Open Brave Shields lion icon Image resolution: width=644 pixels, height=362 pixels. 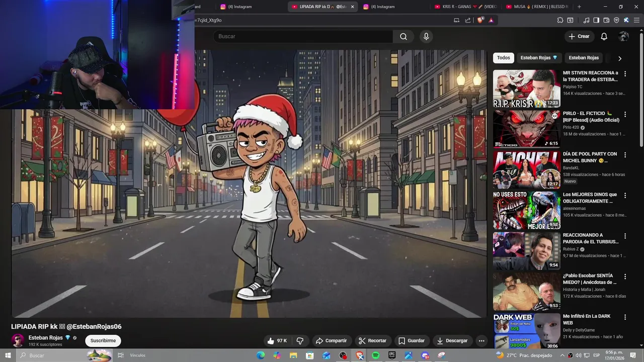tap(480, 20)
